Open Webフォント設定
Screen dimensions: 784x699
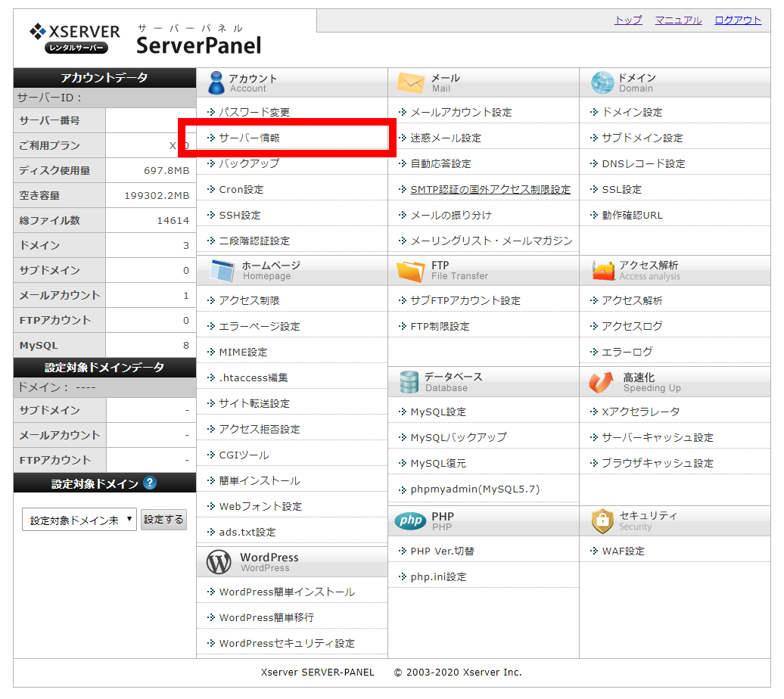pos(260,507)
